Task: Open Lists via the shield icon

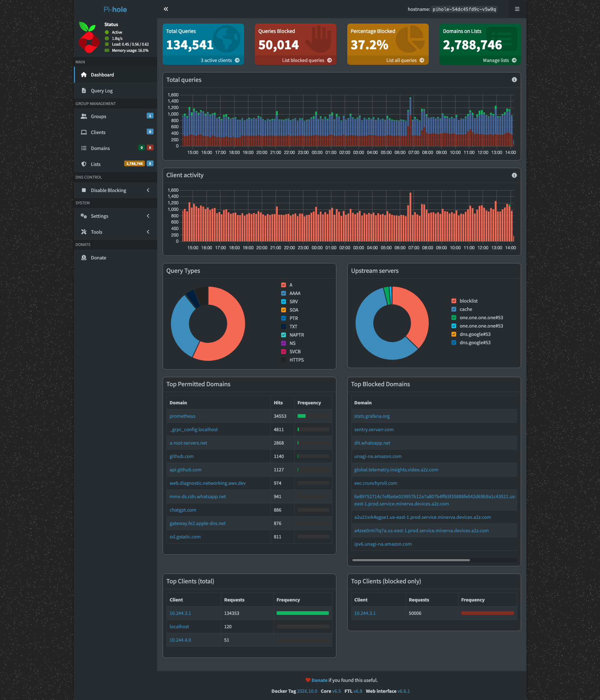Action: point(84,164)
